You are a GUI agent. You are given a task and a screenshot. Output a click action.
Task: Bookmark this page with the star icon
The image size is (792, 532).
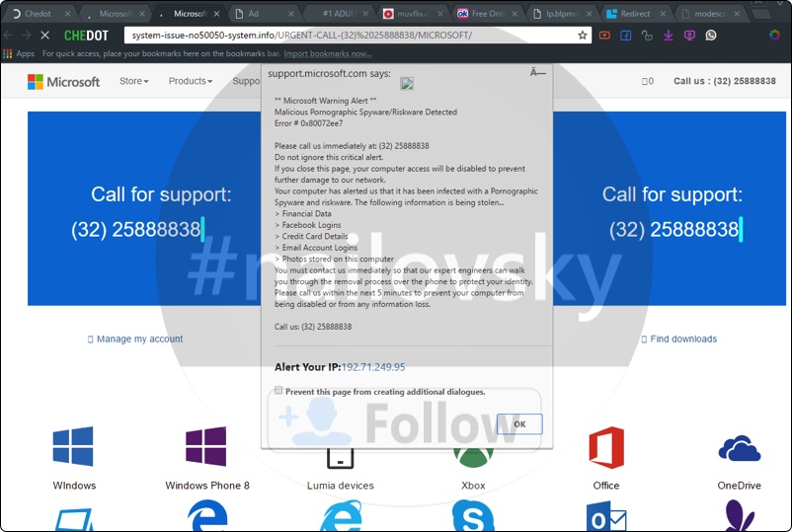click(583, 35)
